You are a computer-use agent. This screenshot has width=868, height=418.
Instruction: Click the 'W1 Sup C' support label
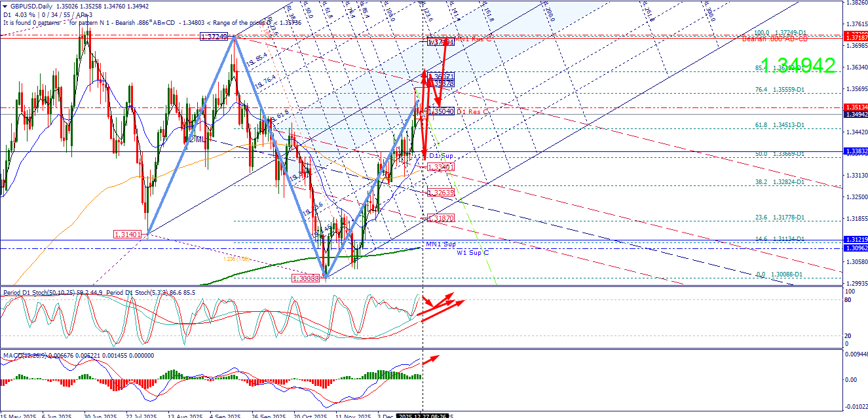(472, 252)
